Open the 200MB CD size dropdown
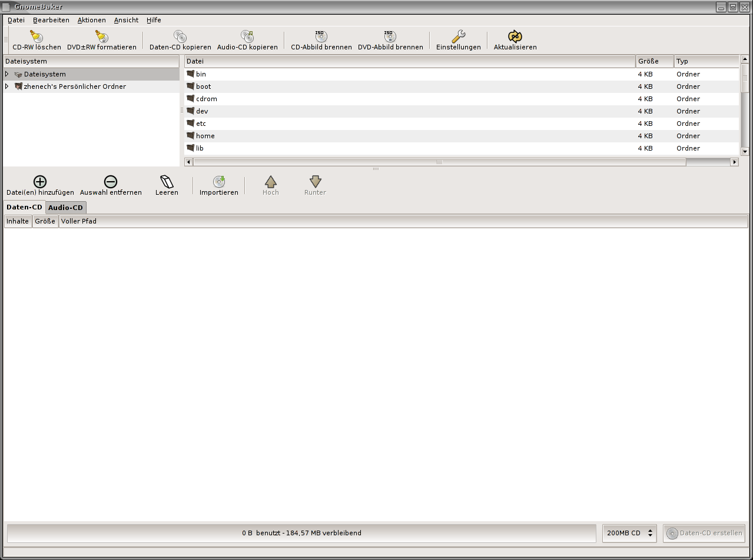The height and width of the screenshot is (560, 753). [629, 533]
